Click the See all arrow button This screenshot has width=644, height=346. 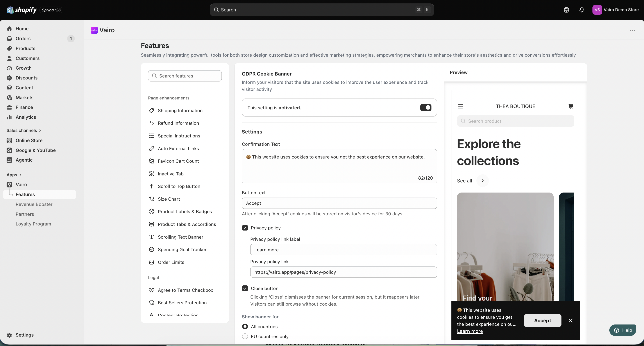pos(483,181)
